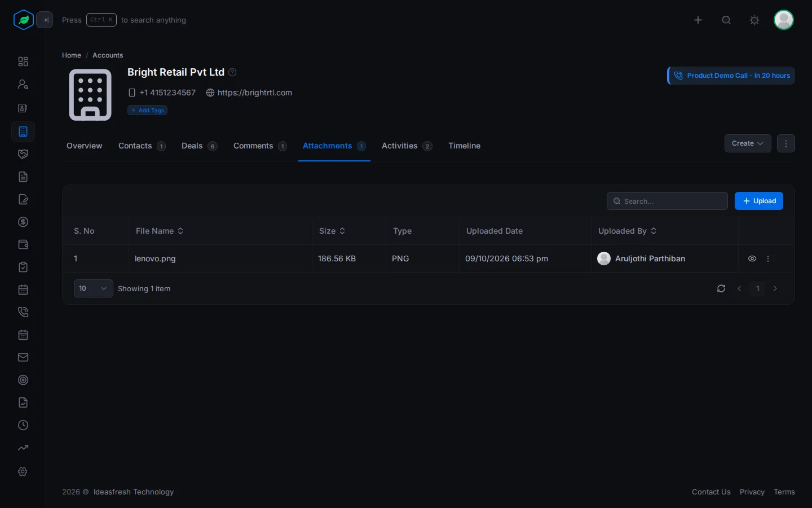Open the three-dot menu beside Create
Image resolution: width=812 pixels, height=508 pixels.
[x=786, y=143]
